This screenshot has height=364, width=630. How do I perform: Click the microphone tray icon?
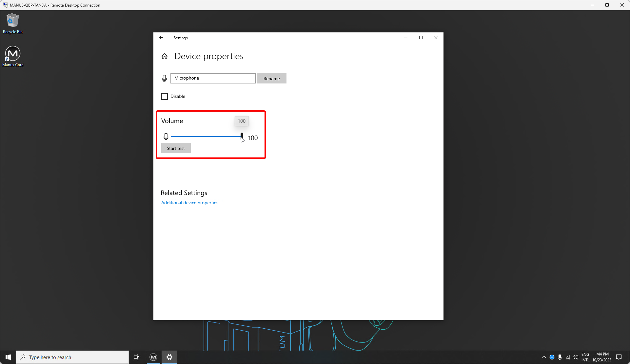click(x=560, y=357)
